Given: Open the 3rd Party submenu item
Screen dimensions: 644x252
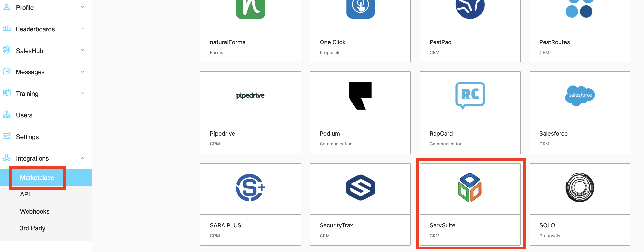Looking at the screenshot, I should [32, 228].
